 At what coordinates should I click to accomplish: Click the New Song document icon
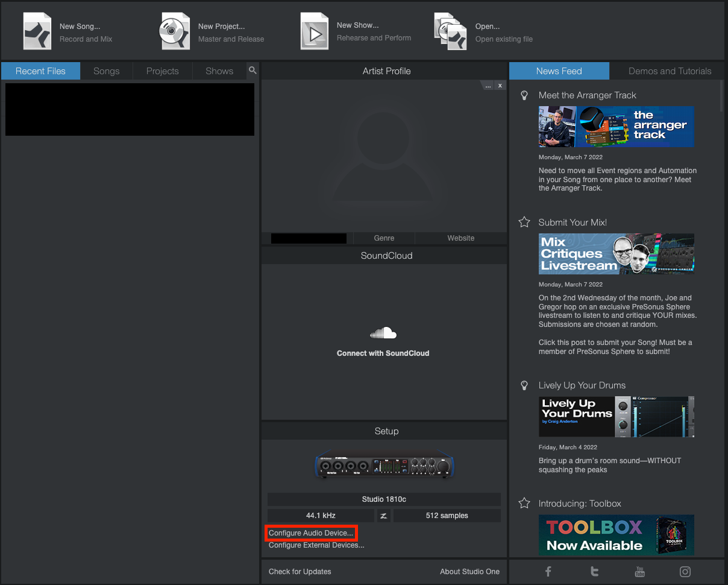[x=37, y=31]
